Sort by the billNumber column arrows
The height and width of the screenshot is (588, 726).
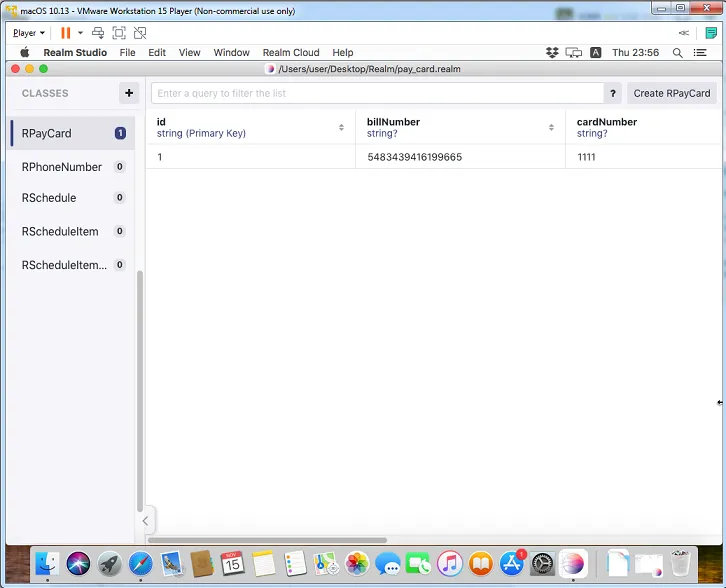pyautogui.click(x=551, y=127)
